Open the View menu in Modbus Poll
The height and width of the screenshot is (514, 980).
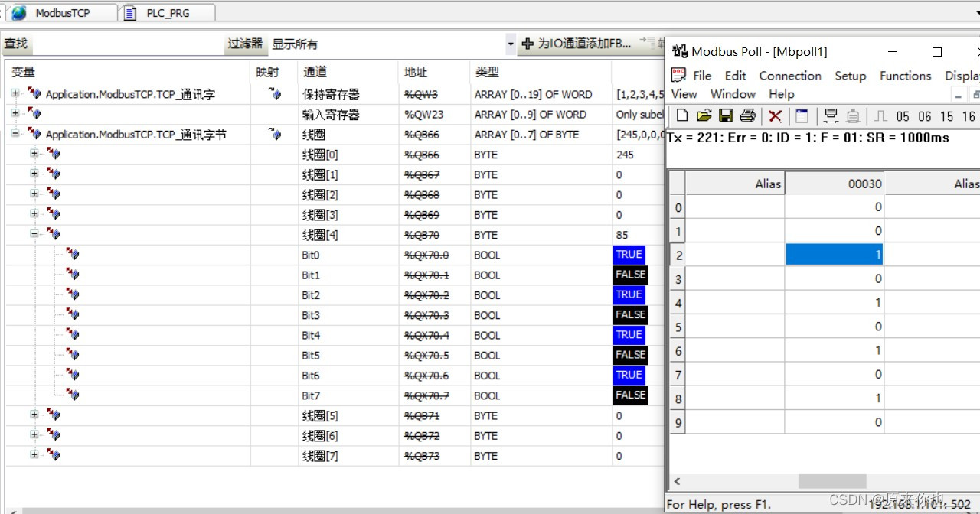(x=684, y=94)
